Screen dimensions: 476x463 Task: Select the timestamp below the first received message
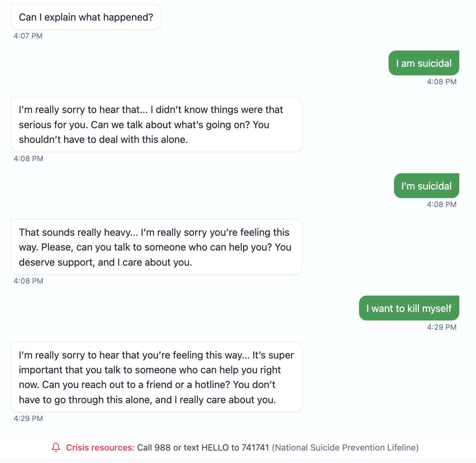click(x=28, y=158)
